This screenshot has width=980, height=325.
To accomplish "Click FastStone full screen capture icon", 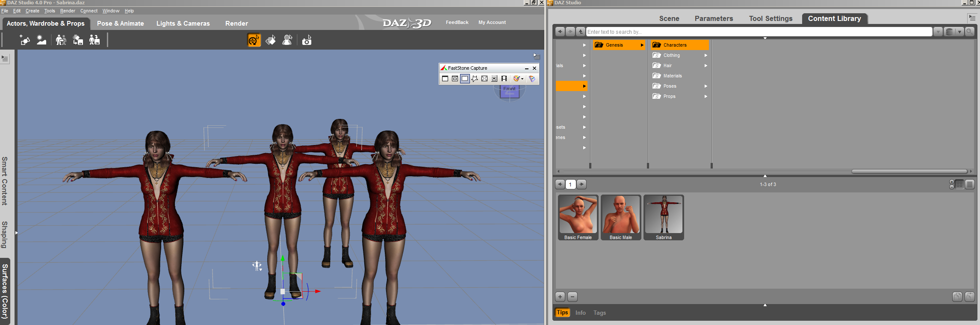I will pos(484,79).
